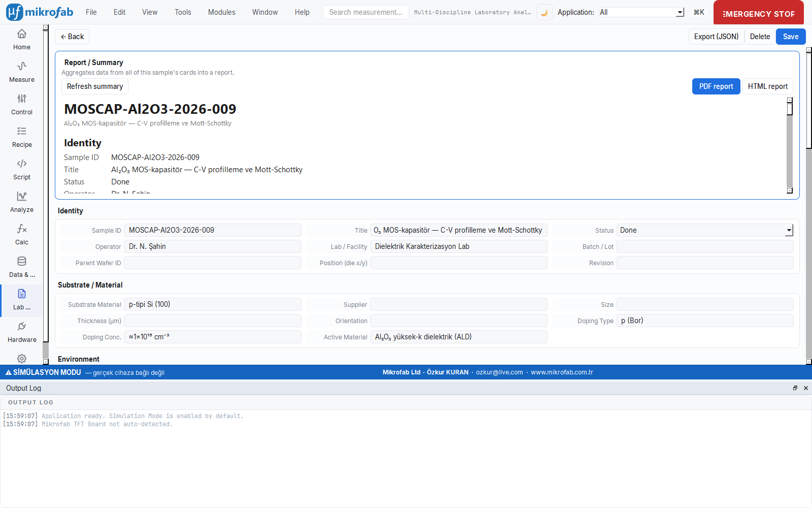
Task: Open the Help menu
Action: point(302,12)
